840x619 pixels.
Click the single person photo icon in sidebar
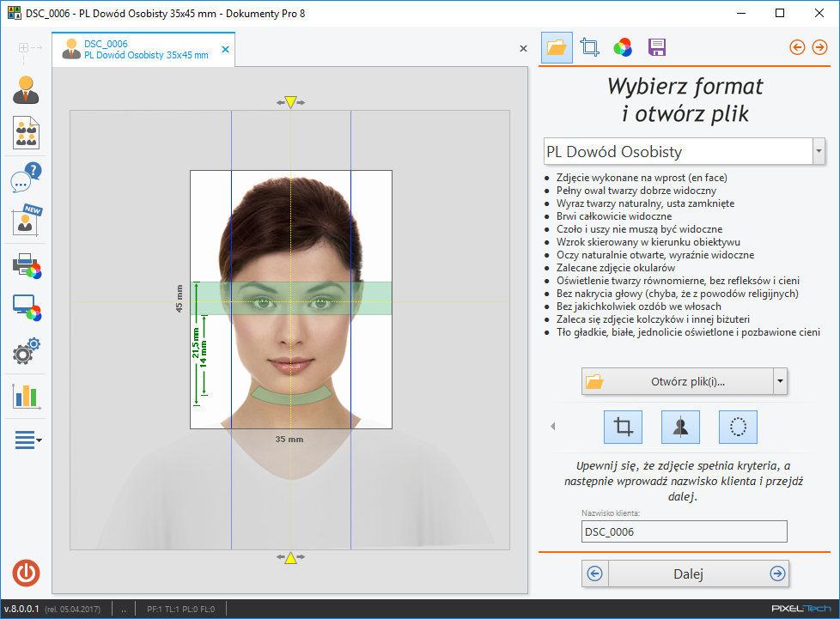point(26,90)
